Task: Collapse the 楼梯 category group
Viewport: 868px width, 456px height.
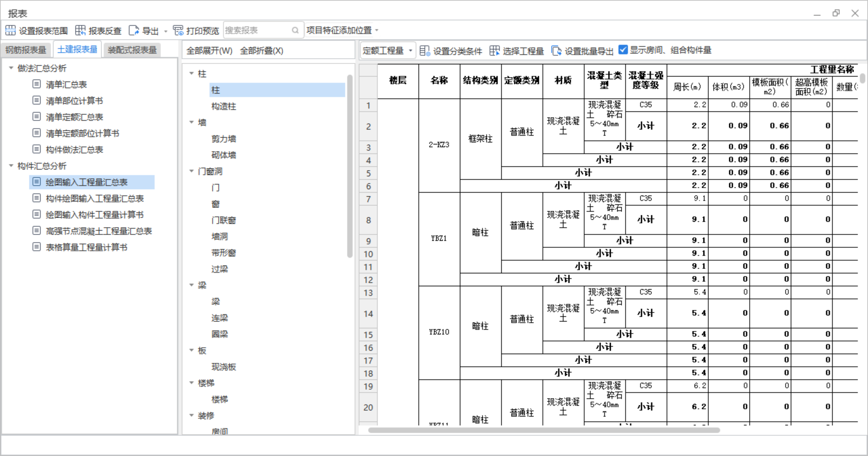Action: (x=192, y=383)
